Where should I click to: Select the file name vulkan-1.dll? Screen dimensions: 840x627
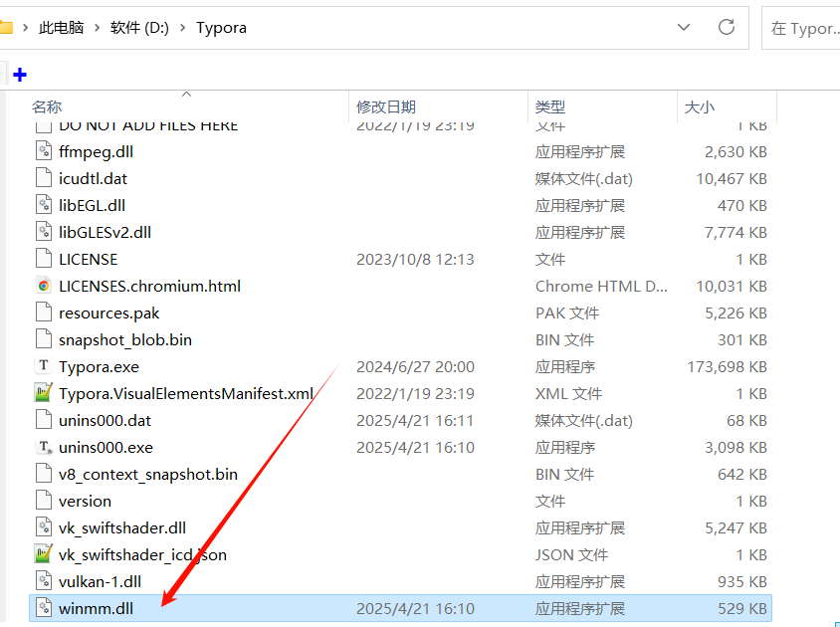click(101, 581)
